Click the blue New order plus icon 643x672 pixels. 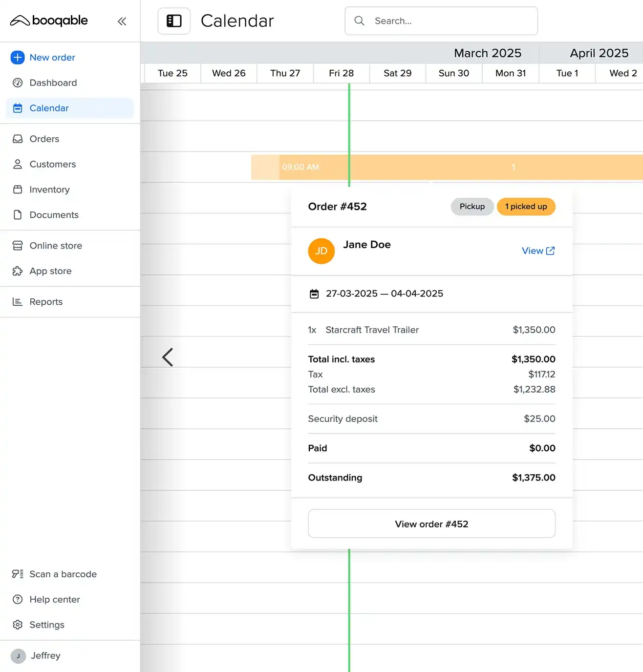pyautogui.click(x=18, y=58)
